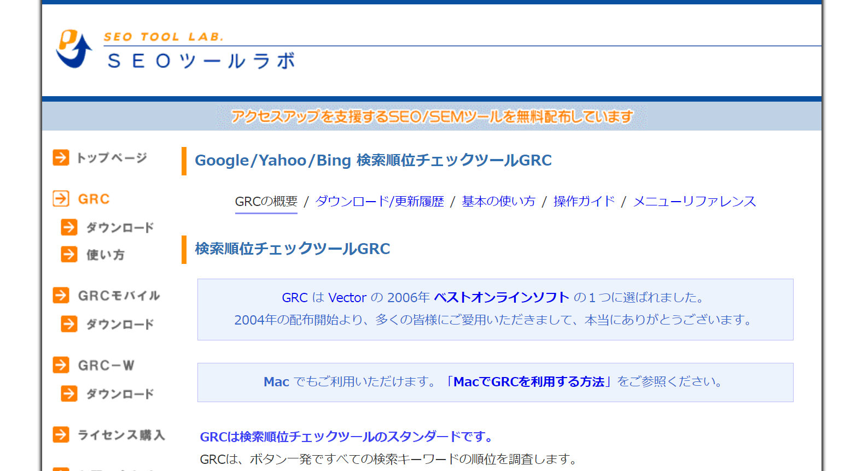The height and width of the screenshot is (471, 868).
Task: Open the トップページ sidebar link
Action: (112, 158)
